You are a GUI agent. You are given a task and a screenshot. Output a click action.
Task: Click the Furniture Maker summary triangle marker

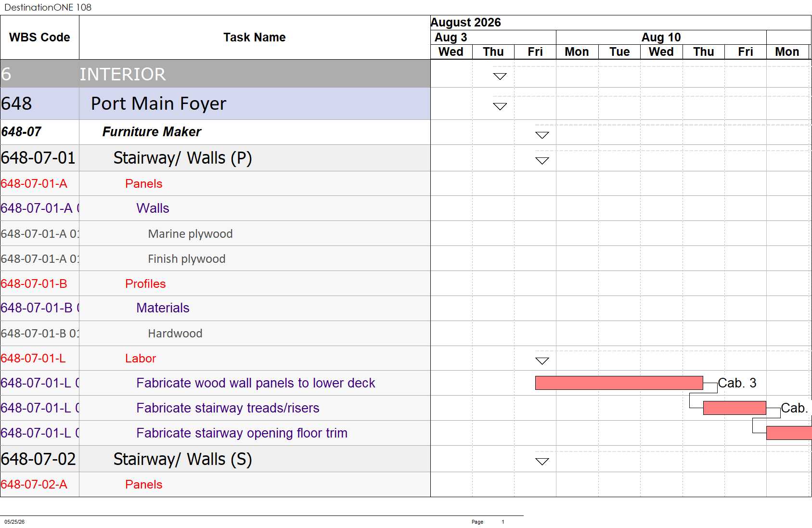[x=542, y=135]
